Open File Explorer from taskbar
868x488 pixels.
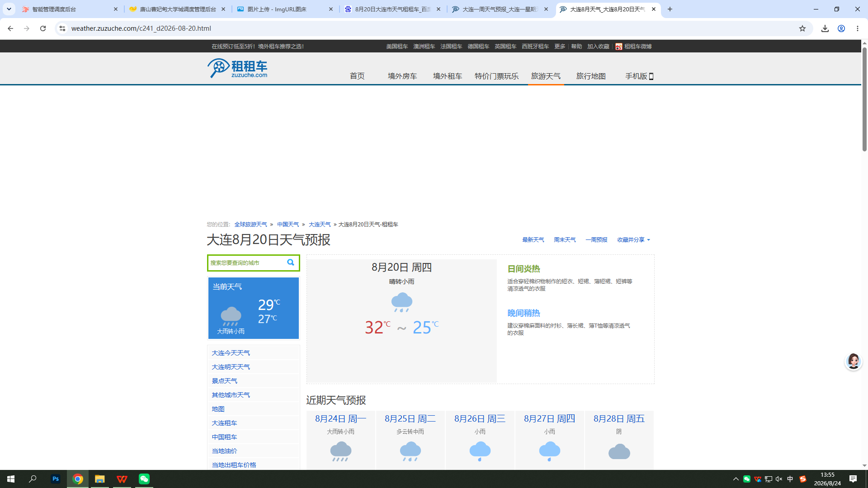pyautogui.click(x=100, y=479)
